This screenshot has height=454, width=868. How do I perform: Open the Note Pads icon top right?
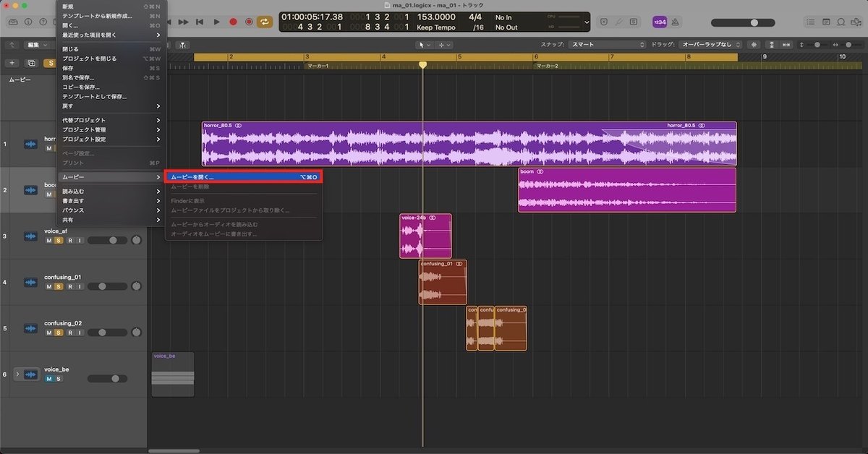[x=827, y=22]
